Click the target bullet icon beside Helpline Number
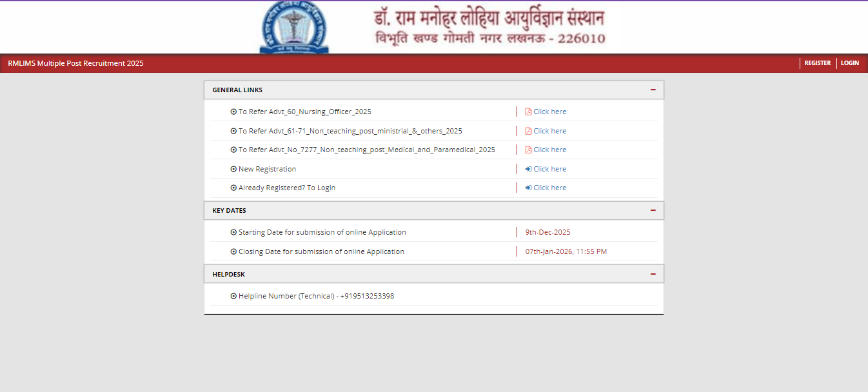This screenshot has width=868, height=392. point(233,295)
